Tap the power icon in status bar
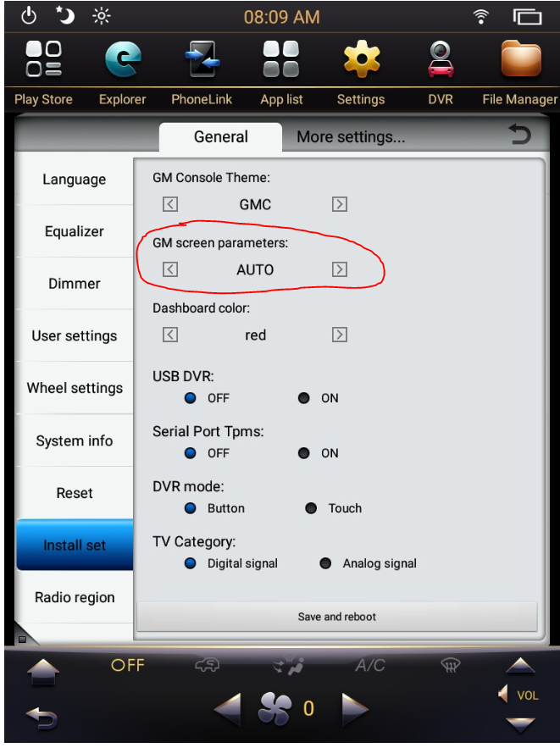Screen dimensions: 560x748 coord(29,16)
